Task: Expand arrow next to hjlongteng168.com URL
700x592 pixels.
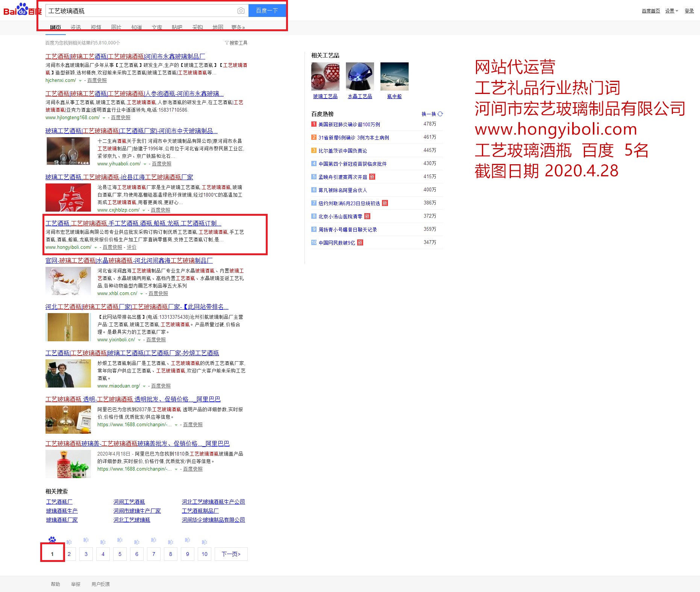Action: click(x=104, y=118)
